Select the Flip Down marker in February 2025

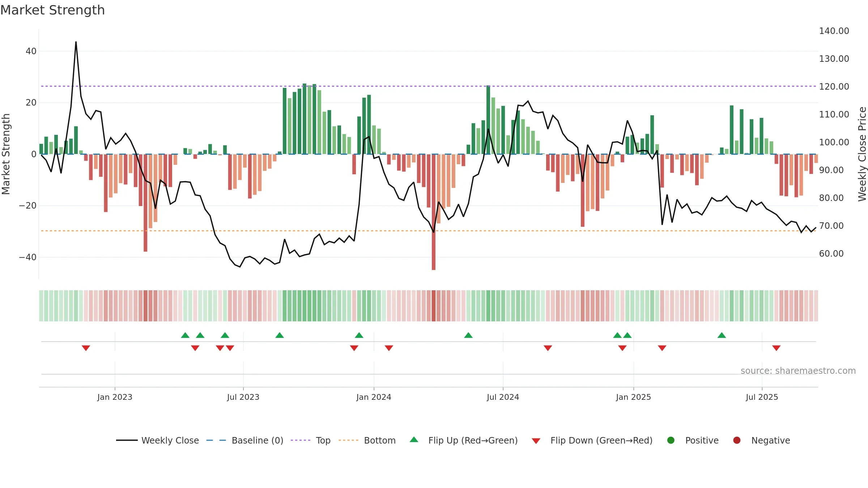click(x=662, y=348)
